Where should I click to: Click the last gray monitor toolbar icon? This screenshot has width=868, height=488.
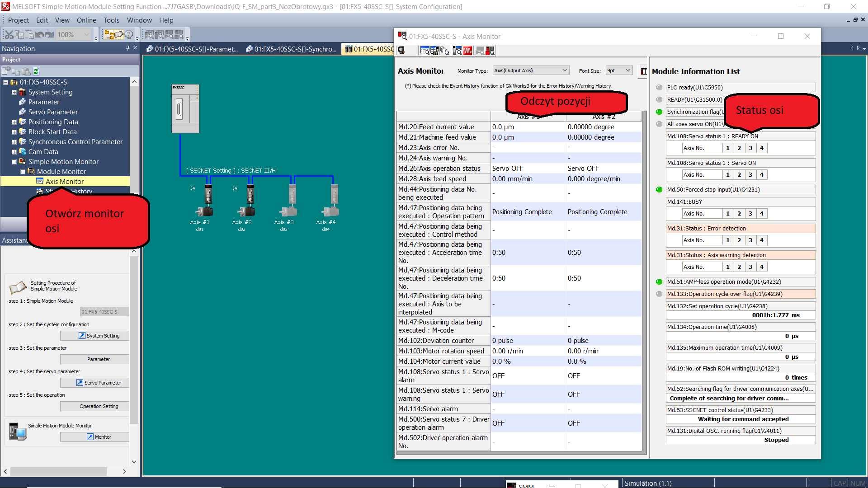click(179, 34)
